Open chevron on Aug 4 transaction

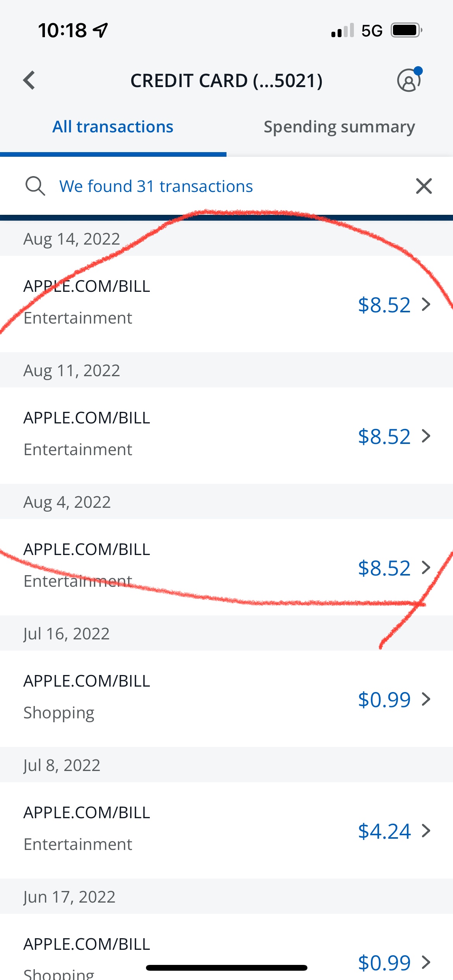426,568
